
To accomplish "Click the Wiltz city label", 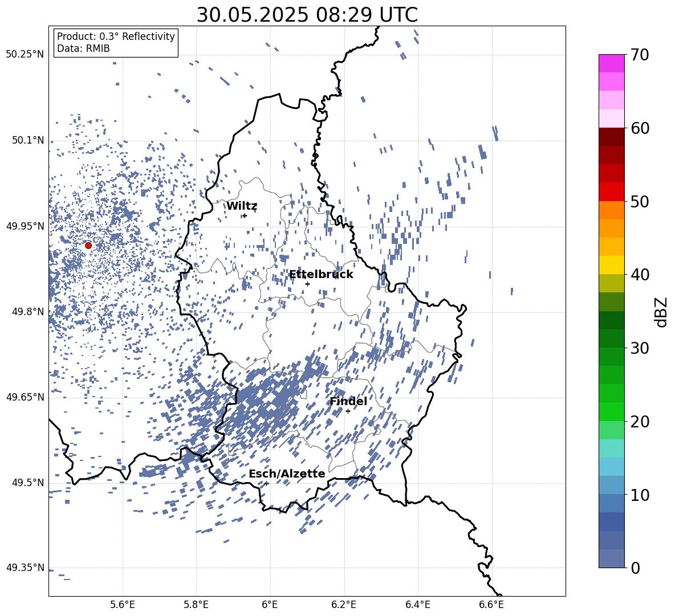I will [242, 206].
